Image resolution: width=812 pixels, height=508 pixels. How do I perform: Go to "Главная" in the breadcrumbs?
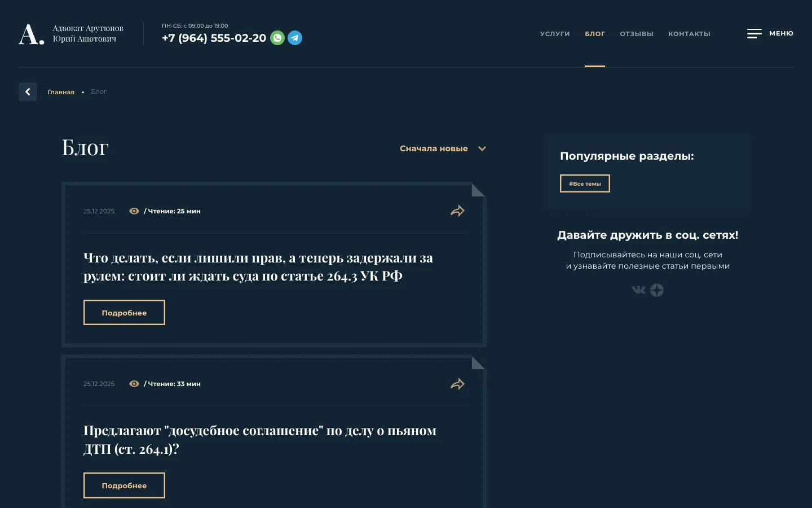click(x=61, y=92)
